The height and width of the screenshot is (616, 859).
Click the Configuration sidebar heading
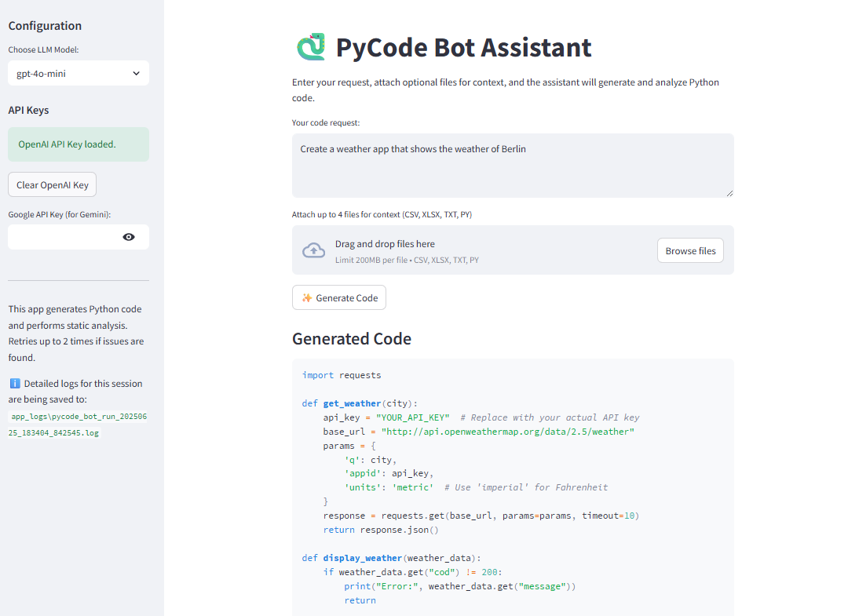pos(45,26)
